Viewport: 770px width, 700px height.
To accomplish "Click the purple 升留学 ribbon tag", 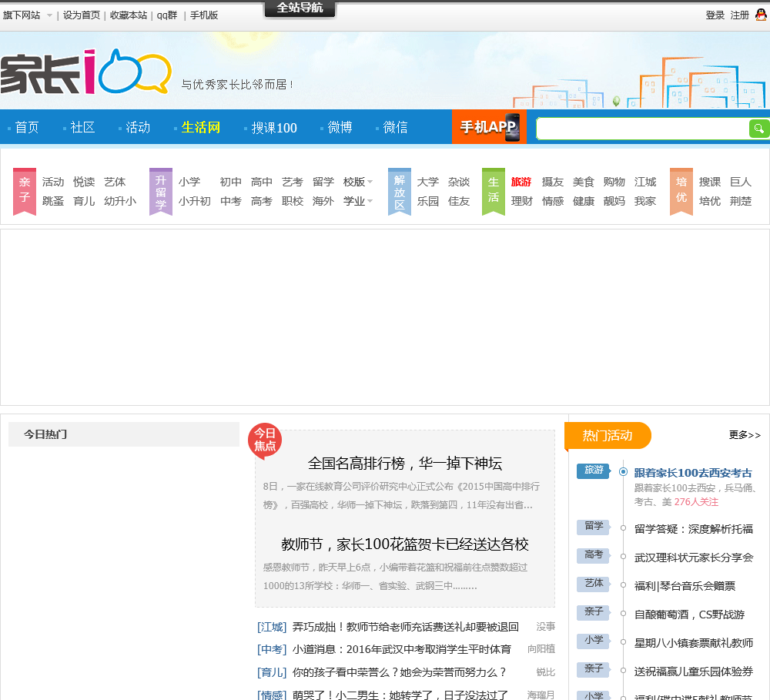I will (x=160, y=191).
